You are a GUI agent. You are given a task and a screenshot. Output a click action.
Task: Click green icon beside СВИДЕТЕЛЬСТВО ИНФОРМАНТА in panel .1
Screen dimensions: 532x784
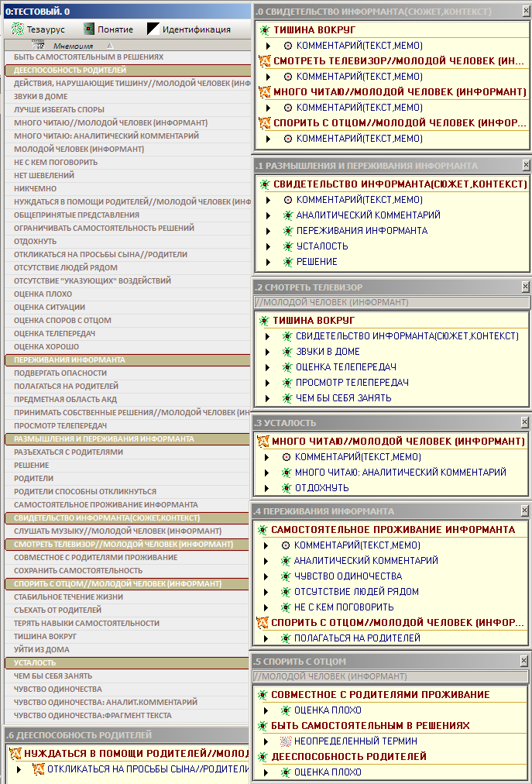(265, 184)
